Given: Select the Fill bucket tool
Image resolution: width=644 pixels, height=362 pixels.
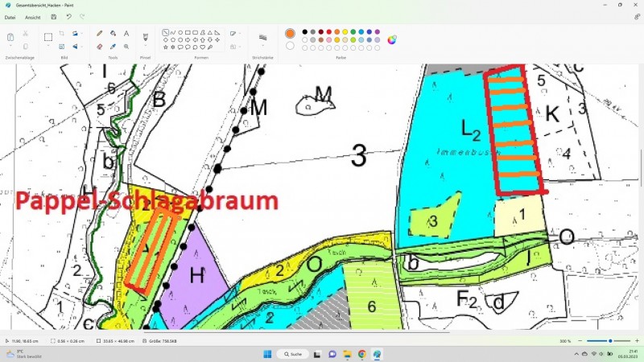Looking at the screenshot, I should 113,34.
